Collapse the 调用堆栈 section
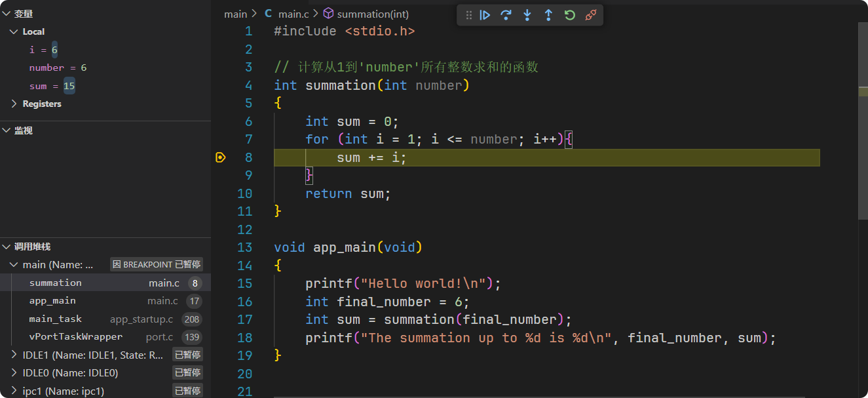 tap(7, 247)
